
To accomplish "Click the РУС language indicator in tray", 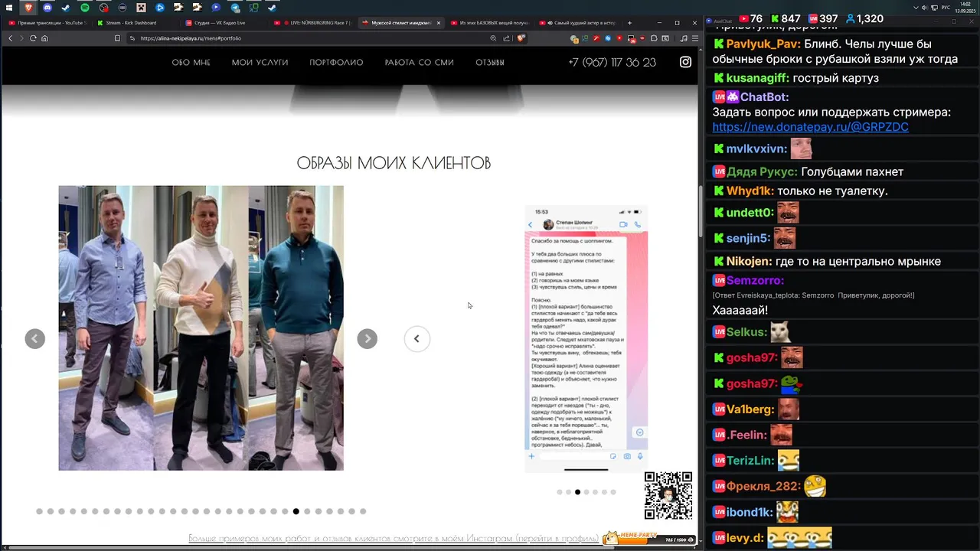I will 946,8.
